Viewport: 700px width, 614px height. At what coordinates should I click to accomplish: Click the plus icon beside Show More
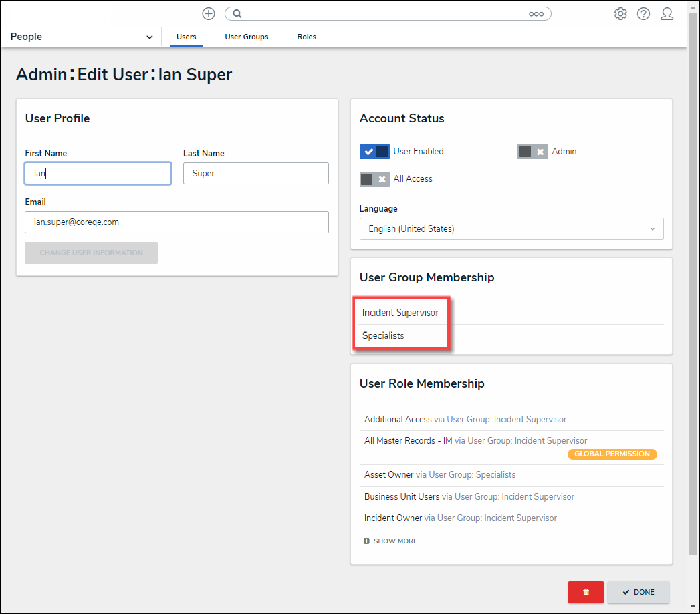(366, 541)
